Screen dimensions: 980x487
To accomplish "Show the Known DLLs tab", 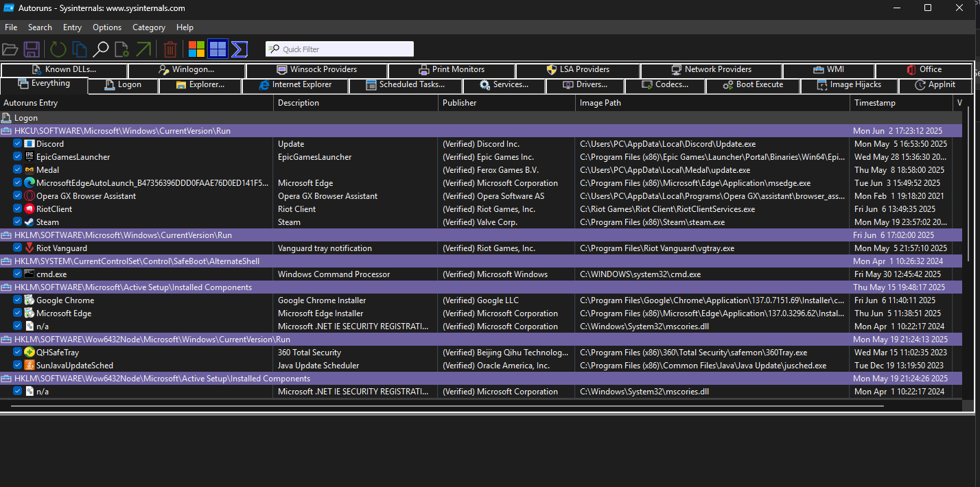I will click(x=64, y=70).
